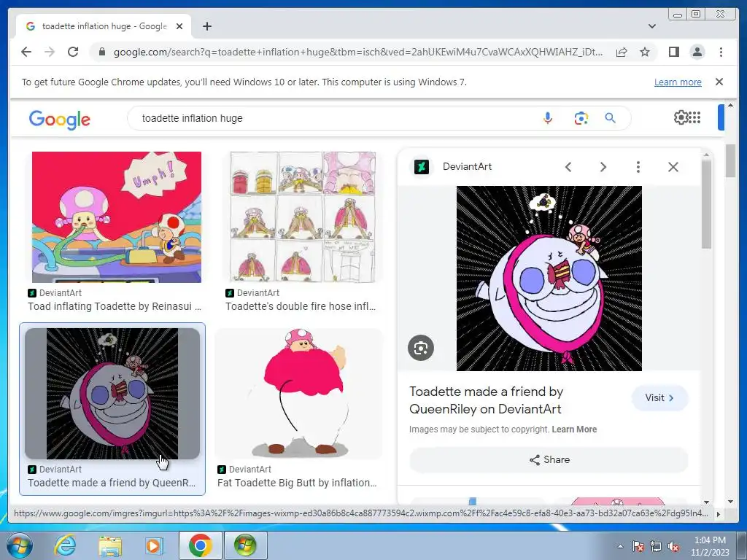Open Toadette made a friend title link

(486, 400)
